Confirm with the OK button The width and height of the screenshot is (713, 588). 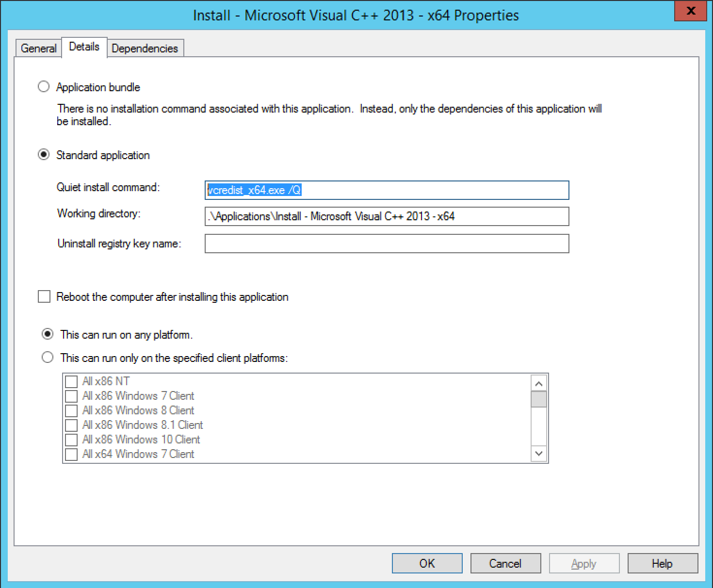(x=427, y=563)
